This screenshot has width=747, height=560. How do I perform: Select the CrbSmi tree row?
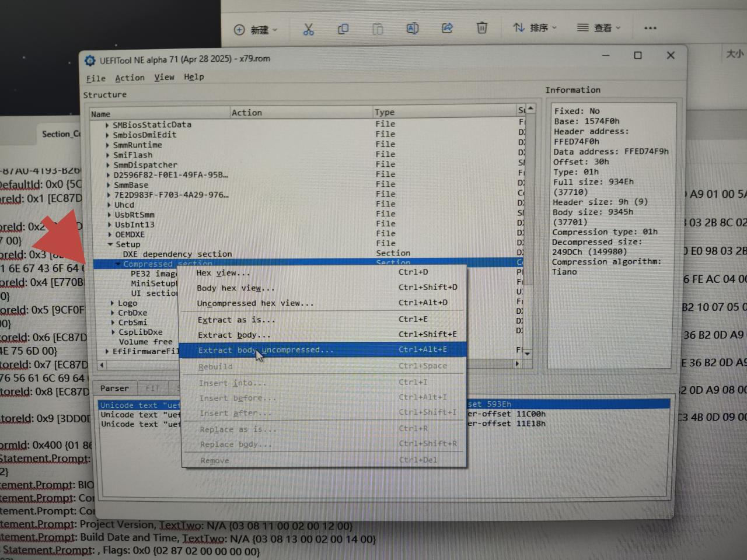pos(132,323)
